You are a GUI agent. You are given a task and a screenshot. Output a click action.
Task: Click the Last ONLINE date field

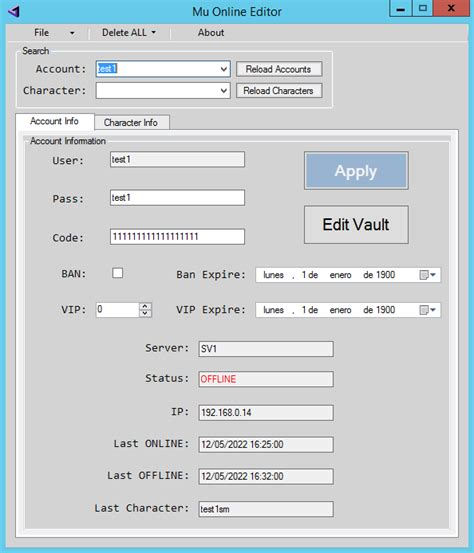[266, 444]
